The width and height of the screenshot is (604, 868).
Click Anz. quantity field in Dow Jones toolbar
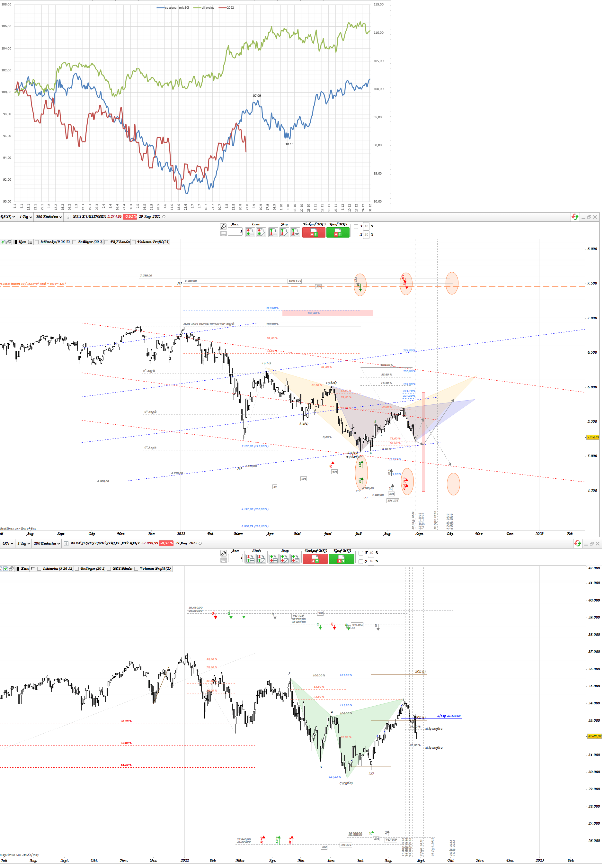[x=236, y=558]
